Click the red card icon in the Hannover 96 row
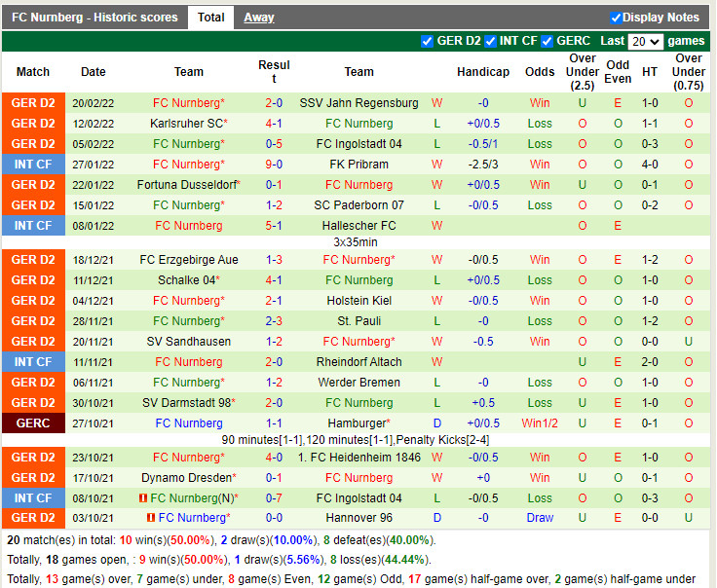This screenshot has height=588, width=717. click(151, 518)
